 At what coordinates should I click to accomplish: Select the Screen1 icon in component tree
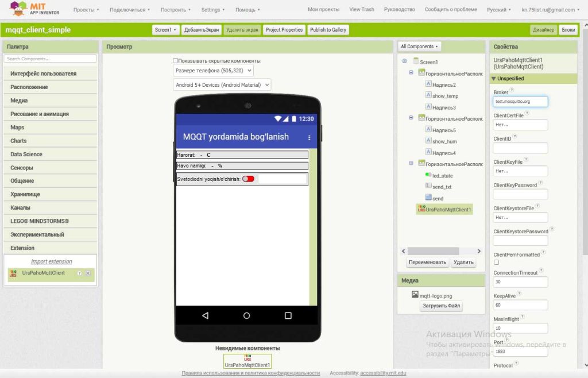(x=416, y=61)
